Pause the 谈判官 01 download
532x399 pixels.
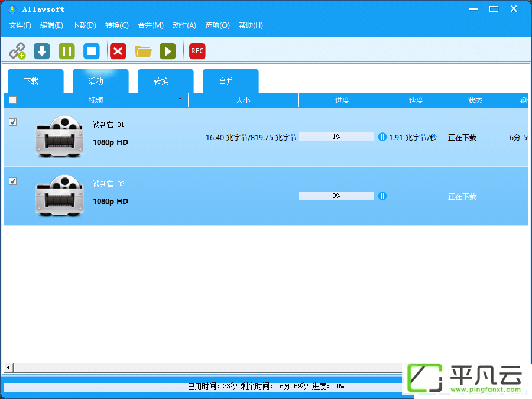(382, 137)
